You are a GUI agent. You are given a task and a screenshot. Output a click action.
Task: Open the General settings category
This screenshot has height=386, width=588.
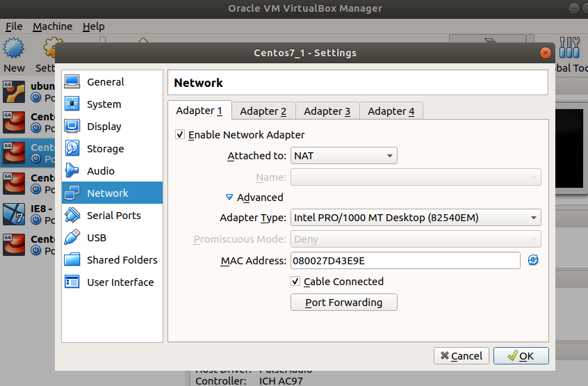click(105, 82)
